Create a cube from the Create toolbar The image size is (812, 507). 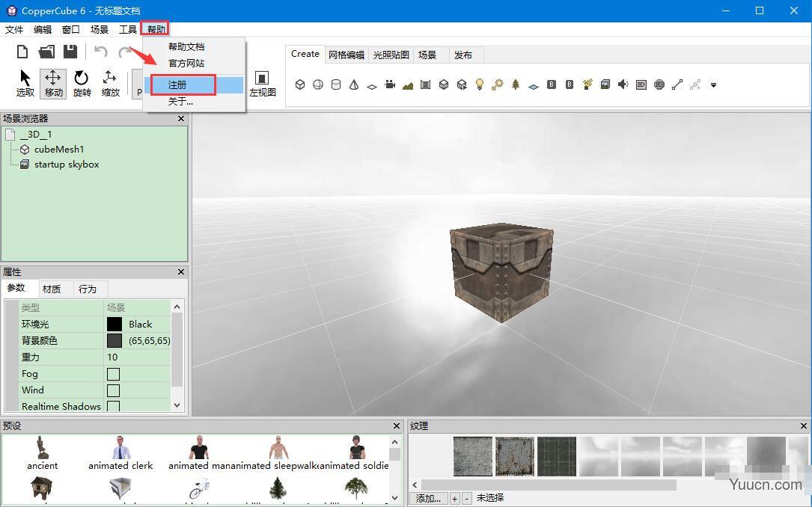pos(299,84)
